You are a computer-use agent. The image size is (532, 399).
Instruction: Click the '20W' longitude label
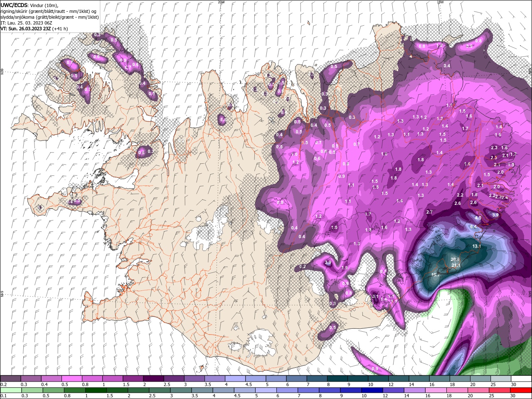[222, 2]
